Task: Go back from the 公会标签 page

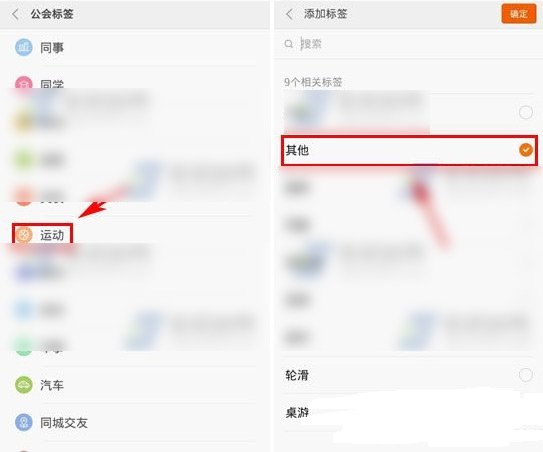Action: tap(15, 14)
